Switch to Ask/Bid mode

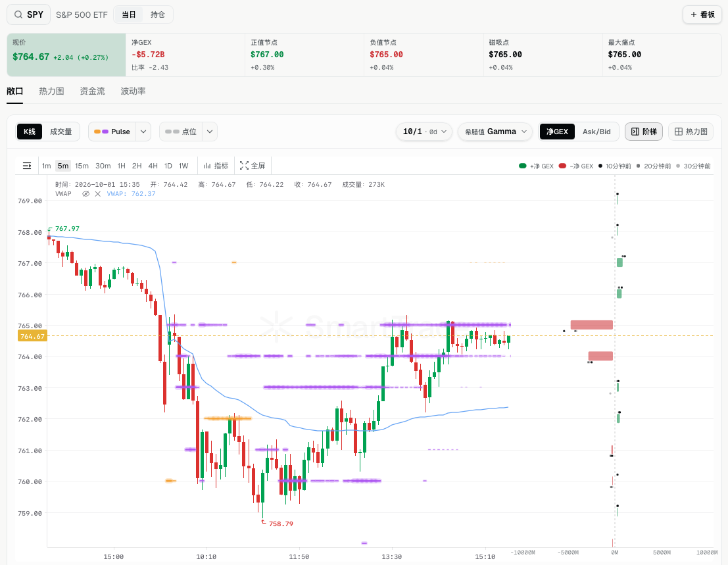(x=596, y=132)
